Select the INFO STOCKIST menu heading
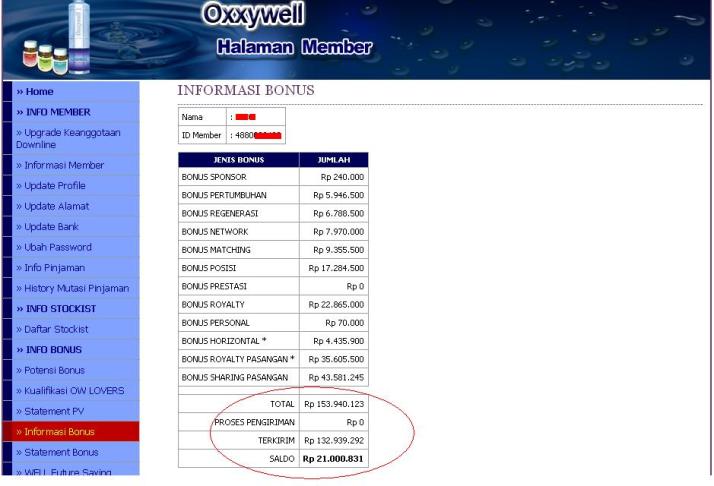Image resolution: width=714 pixels, height=486 pixels. pyautogui.click(x=56, y=309)
